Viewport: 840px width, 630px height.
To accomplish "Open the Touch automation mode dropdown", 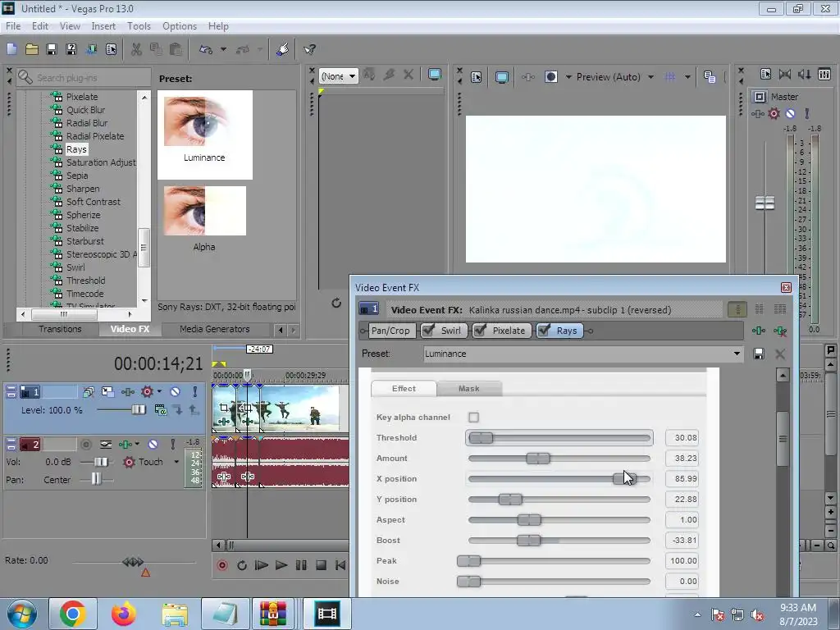I will click(x=176, y=462).
